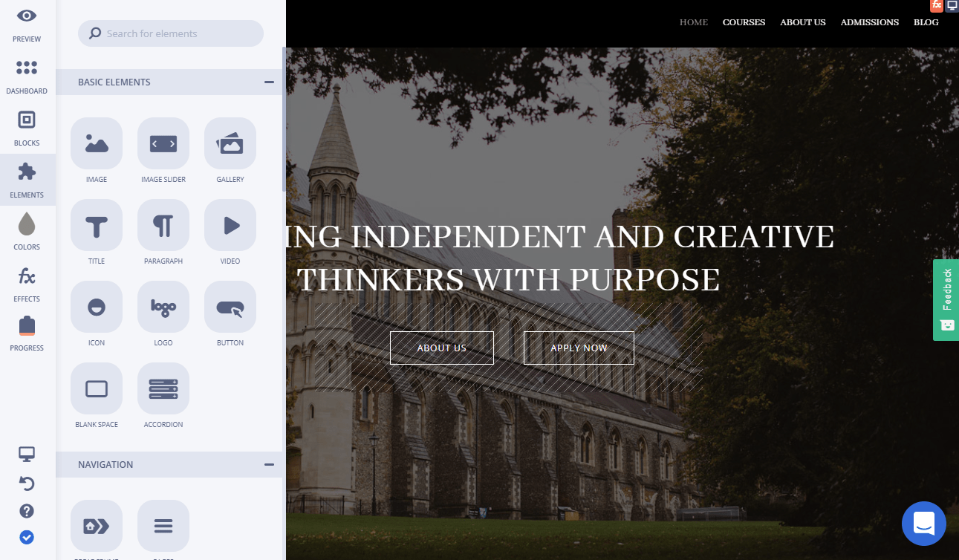
Task: Switch to desktop view in the sidebar
Action: (27, 454)
